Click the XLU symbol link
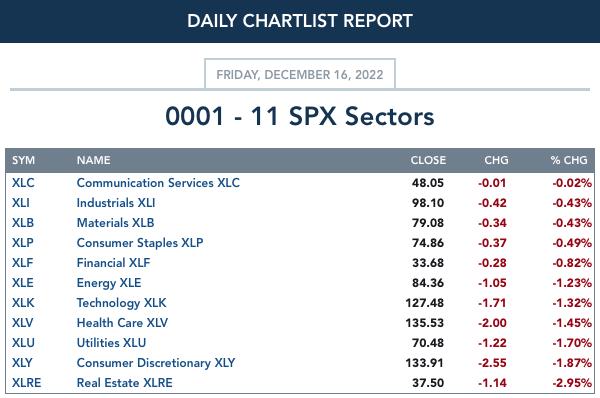The image size is (600, 398). pyautogui.click(x=23, y=343)
